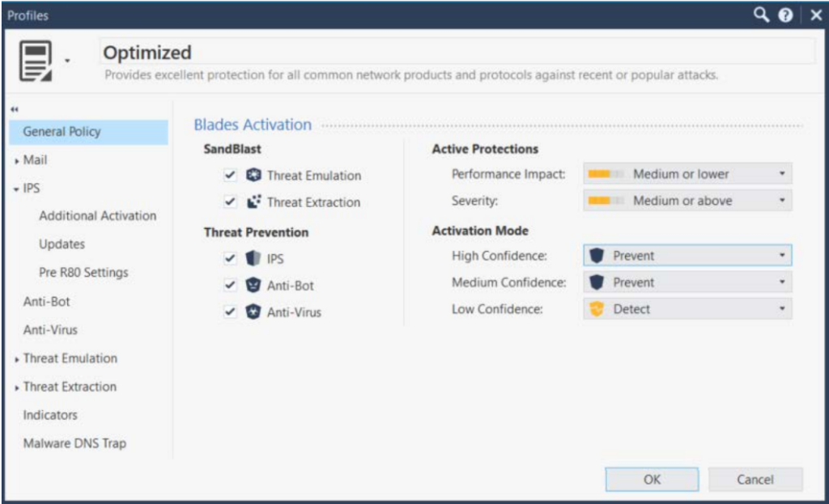The height and width of the screenshot is (504, 829).
Task: Uncheck the Threat Emulation checkbox
Action: [x=231, y=175]
